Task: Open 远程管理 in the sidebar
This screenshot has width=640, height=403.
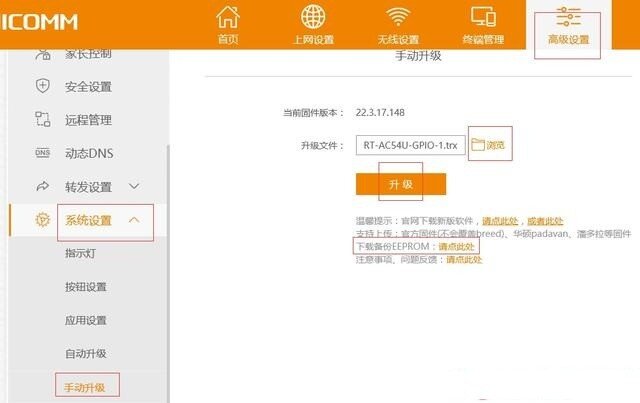Action: click(88, 120)
